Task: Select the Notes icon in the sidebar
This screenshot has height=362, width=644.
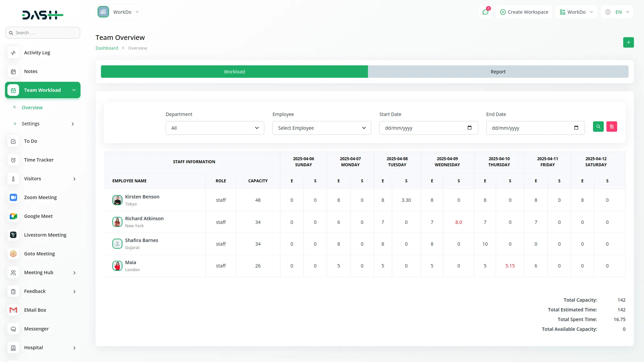Action: point(13,71)
